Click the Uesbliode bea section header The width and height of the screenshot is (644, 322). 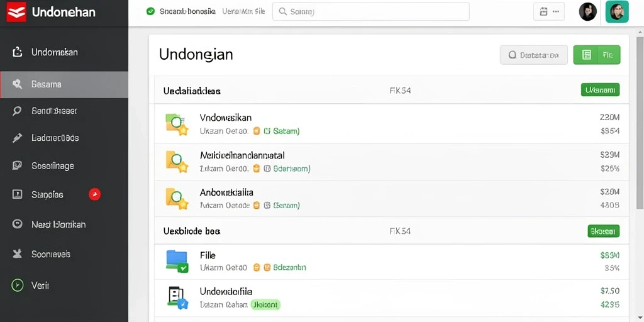(x=192, y=231)
